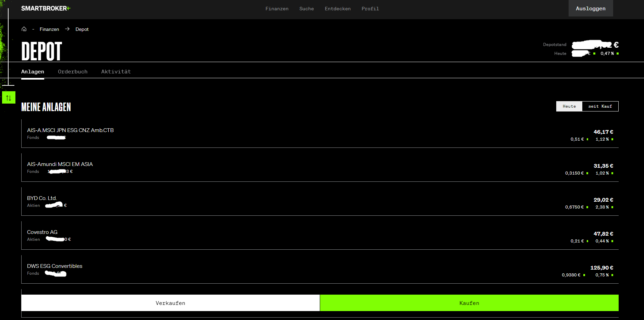Click the 0,21 € change for Covestro
Image resolution: width=644 pixels, height=320 pixels.
(577, 241)
